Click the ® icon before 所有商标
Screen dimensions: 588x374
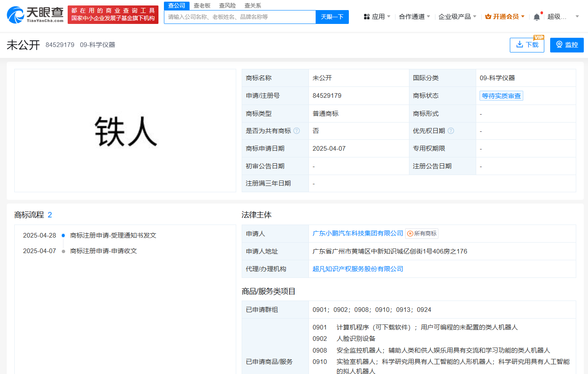pos(410,233)
